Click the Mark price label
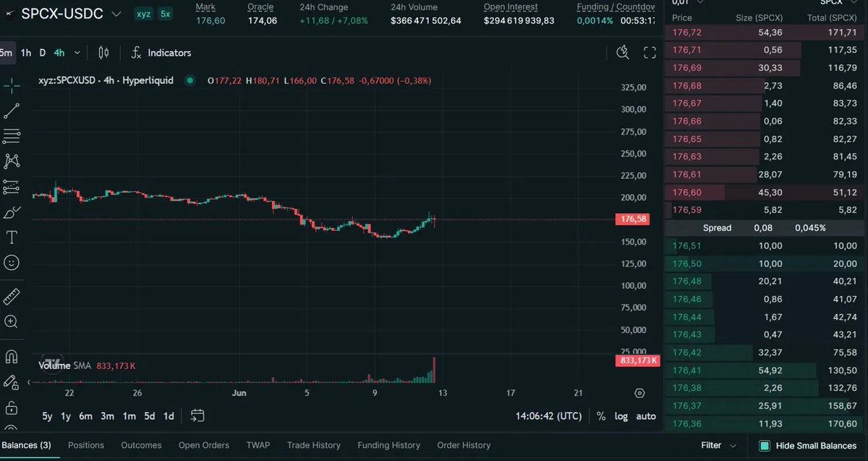This screenshot has height=461, width=868. coord(205,7)
